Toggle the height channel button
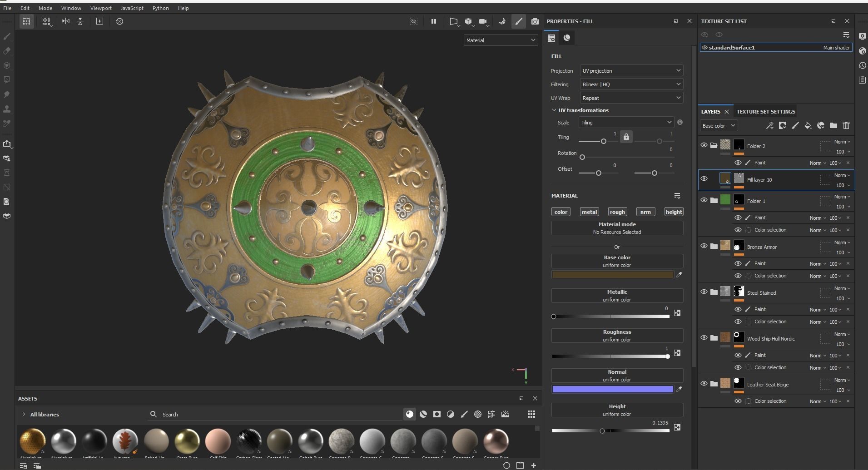The height and width of the screenshot is (470, 868). (674, 212)
